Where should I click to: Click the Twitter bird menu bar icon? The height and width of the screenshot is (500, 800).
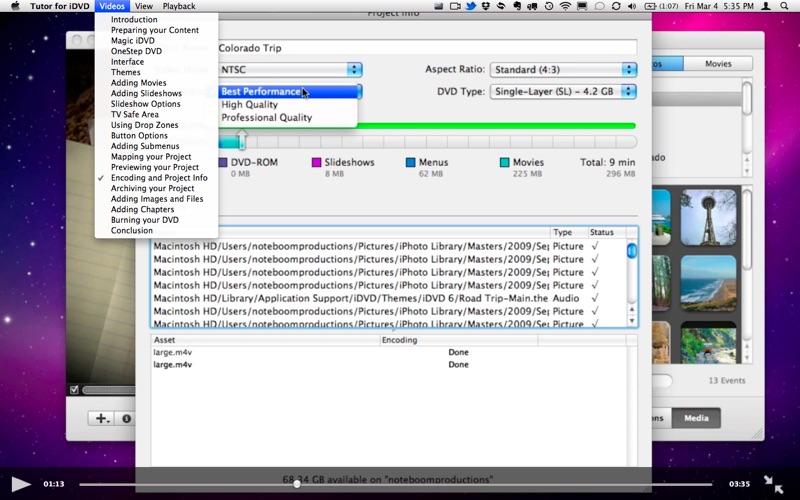tap(471, 6)
